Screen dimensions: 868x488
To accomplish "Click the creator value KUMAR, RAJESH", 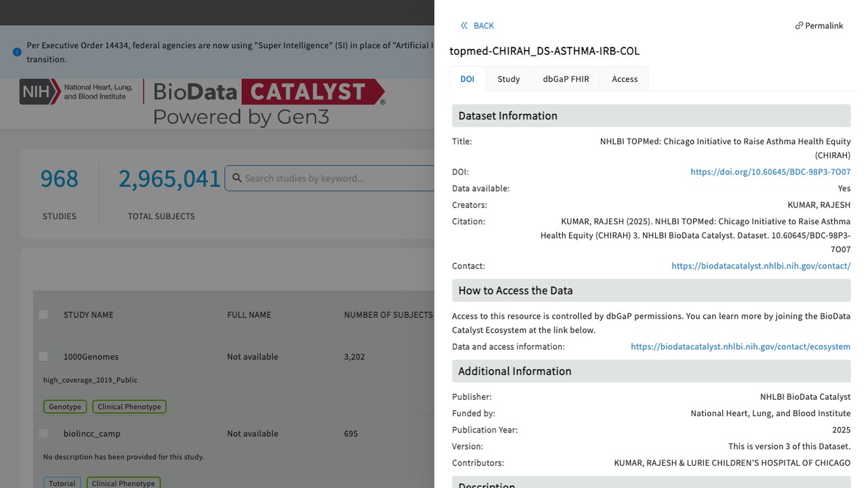I will coord(818,205).
